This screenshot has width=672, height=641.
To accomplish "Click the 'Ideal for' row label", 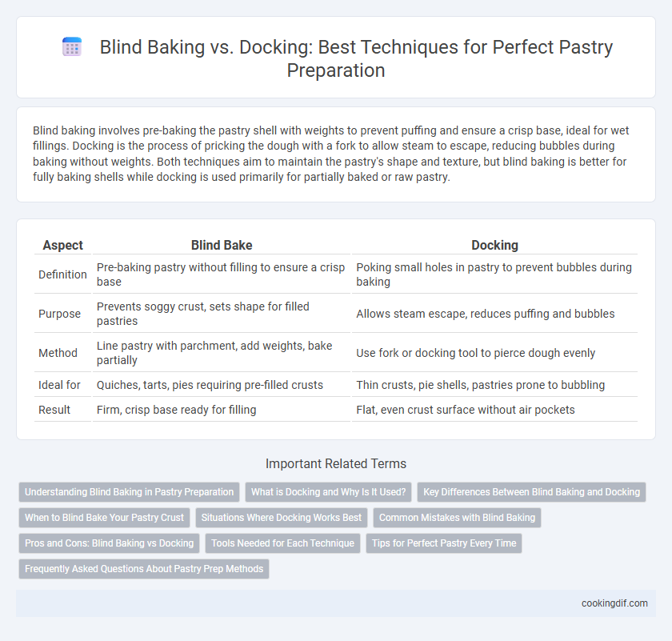I will click(59, 385).
